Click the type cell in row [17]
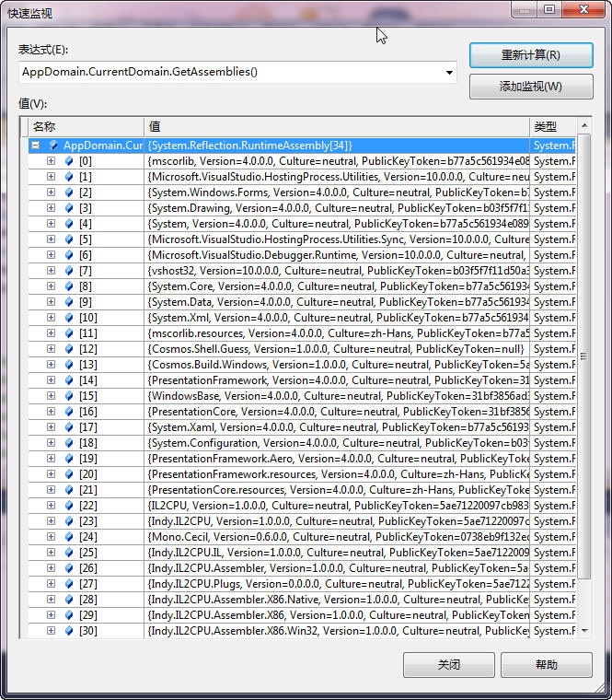 point(553,427)
